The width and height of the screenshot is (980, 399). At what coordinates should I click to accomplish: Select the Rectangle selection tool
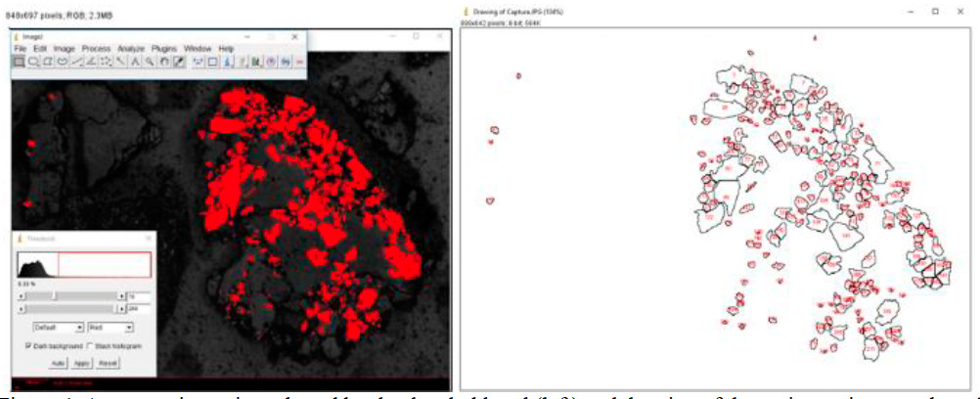(x=19, y=61)
